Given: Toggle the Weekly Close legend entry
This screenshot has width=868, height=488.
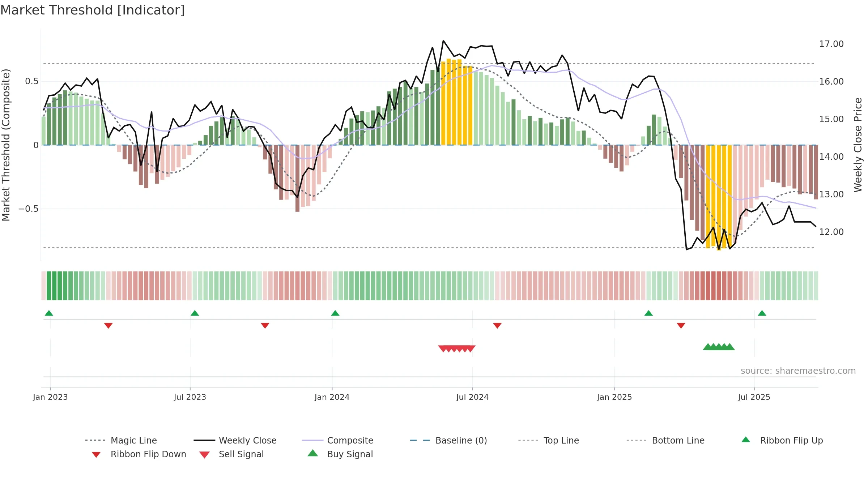Looking at the screenshot, I should pos(235,440).
